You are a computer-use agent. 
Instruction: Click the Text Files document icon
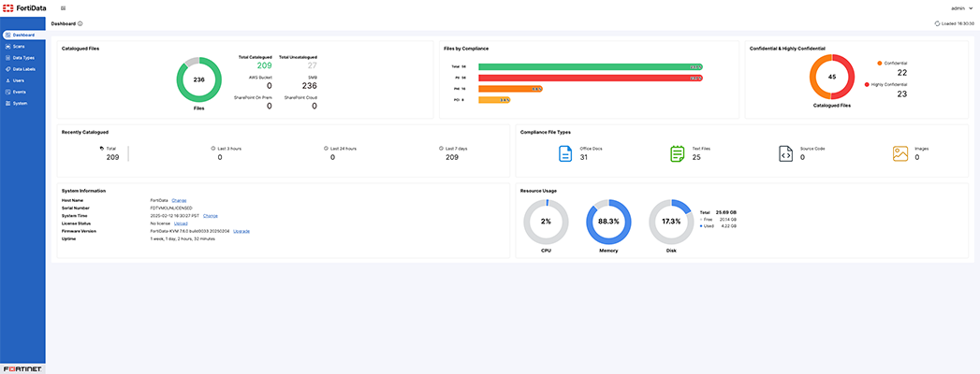tap(677, 153)
